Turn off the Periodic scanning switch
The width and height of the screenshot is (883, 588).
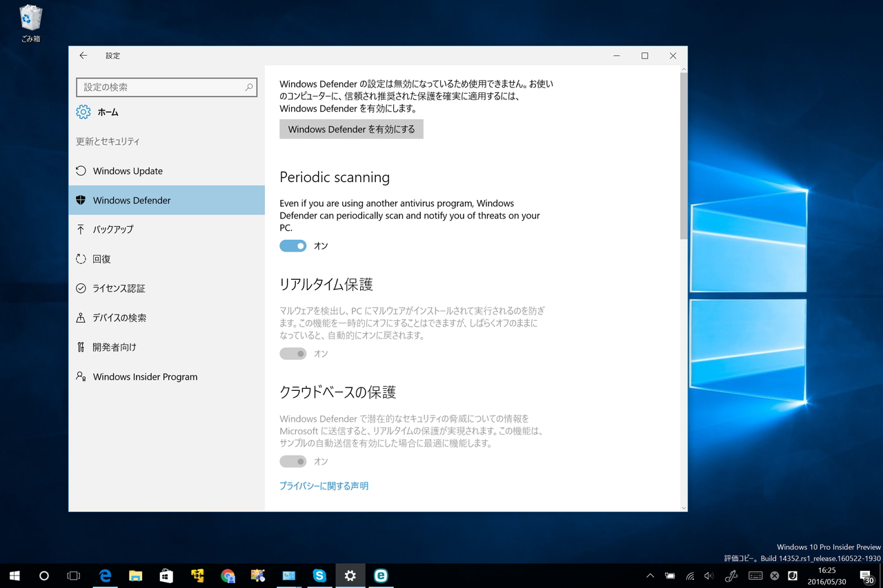coord(293,245)
